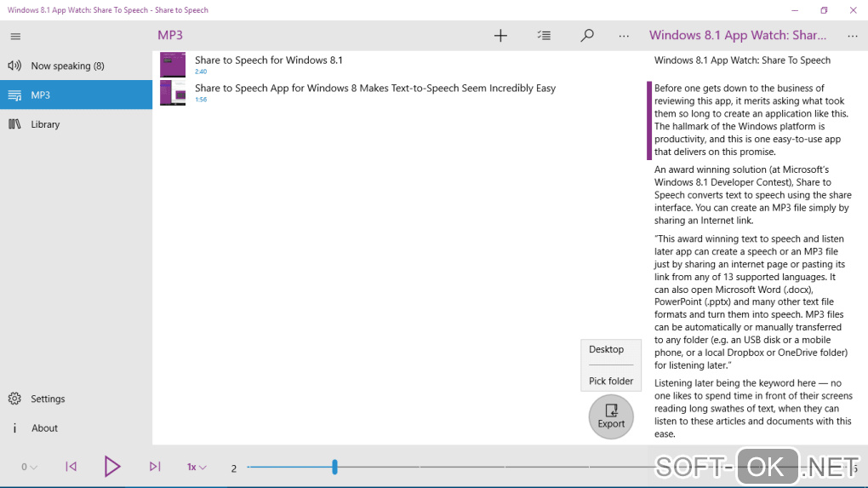Click the Export button
Viewport: 868px width, 488px height.
click(611, 416)
